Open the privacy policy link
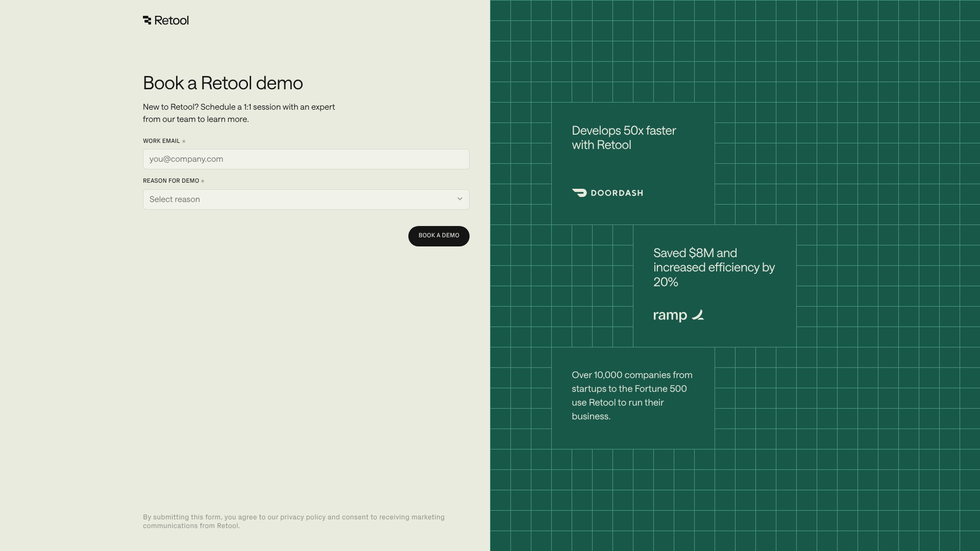 pyautogui.click(x=303, y=517)
